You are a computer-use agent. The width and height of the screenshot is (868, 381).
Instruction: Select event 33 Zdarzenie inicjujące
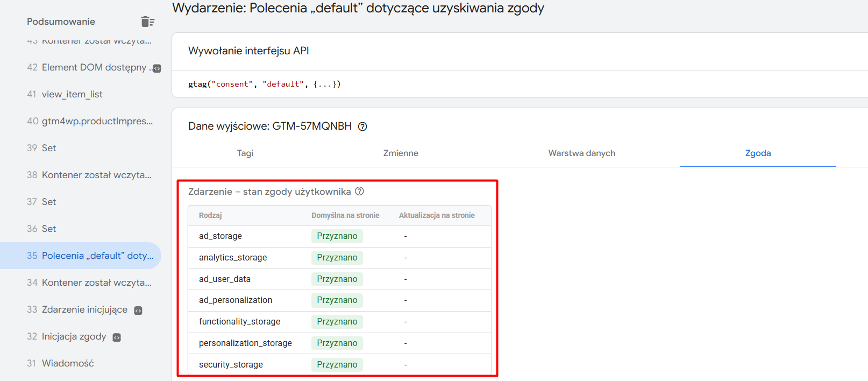point(81,309)
